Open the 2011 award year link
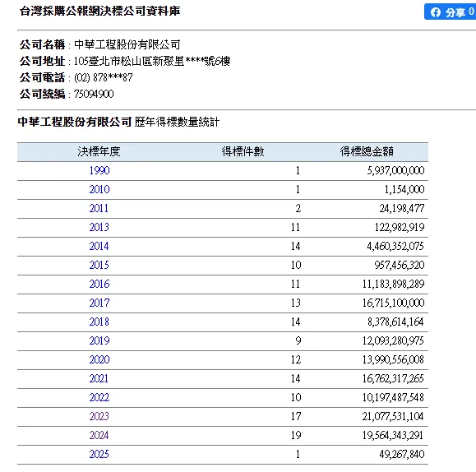The height and width of the screenshot is (472, 476). pos(99,208)
